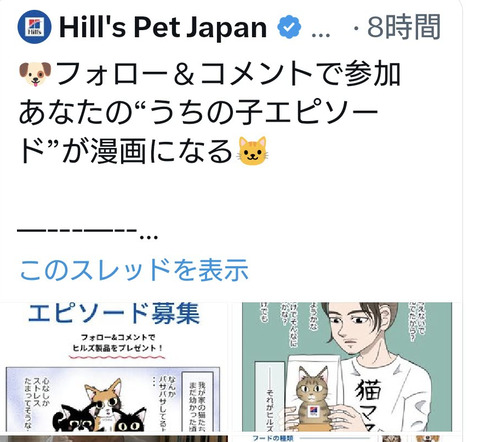Click the フォロー＆コメントで参加 text line
Screen dimensions: 480x442
[x=227, y=74]
